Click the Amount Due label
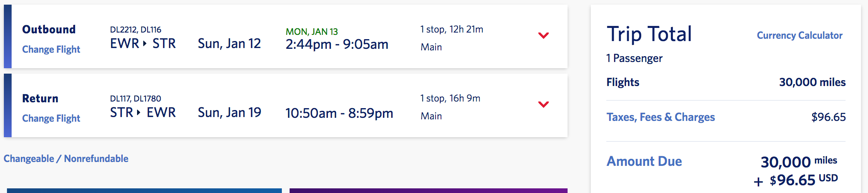 point(644,161)
